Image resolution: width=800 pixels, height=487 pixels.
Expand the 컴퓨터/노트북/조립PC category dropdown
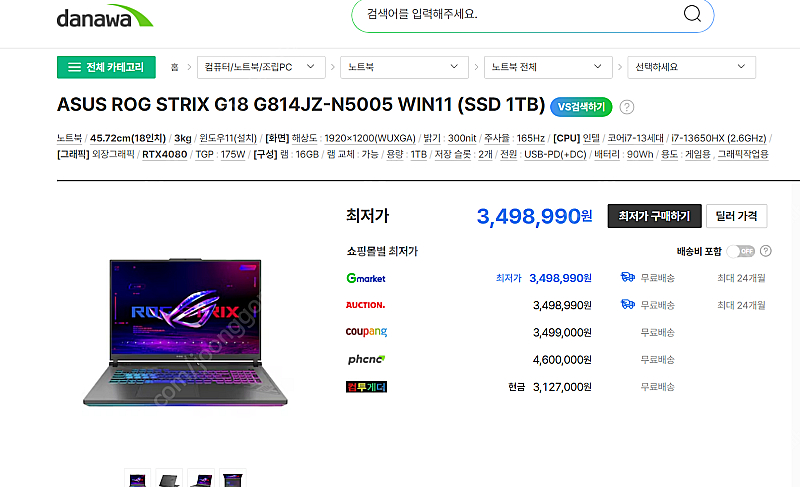click(261, 67)
